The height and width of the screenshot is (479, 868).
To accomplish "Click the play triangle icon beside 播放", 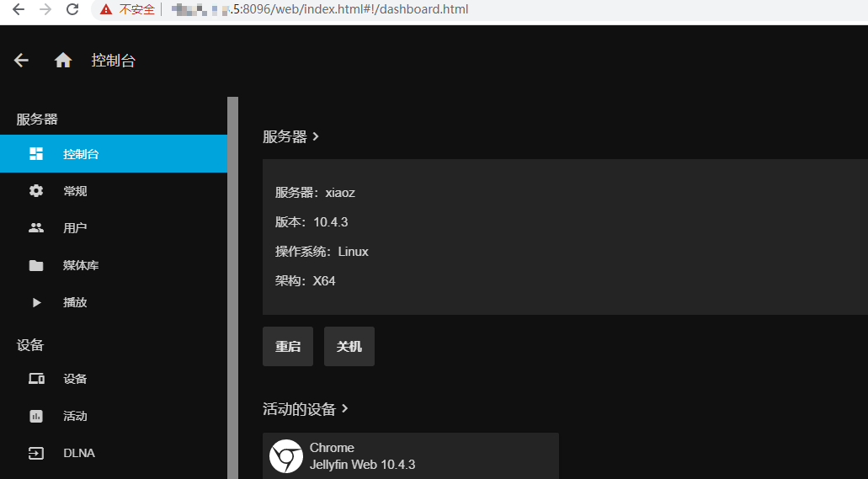I will (x=36, y=302).
